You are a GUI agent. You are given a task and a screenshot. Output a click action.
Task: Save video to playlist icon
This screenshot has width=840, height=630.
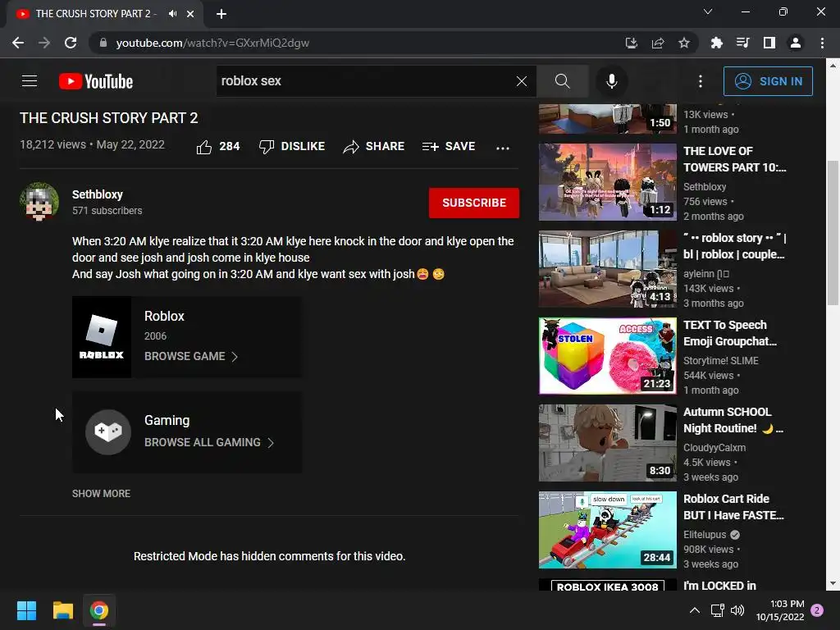430,147
